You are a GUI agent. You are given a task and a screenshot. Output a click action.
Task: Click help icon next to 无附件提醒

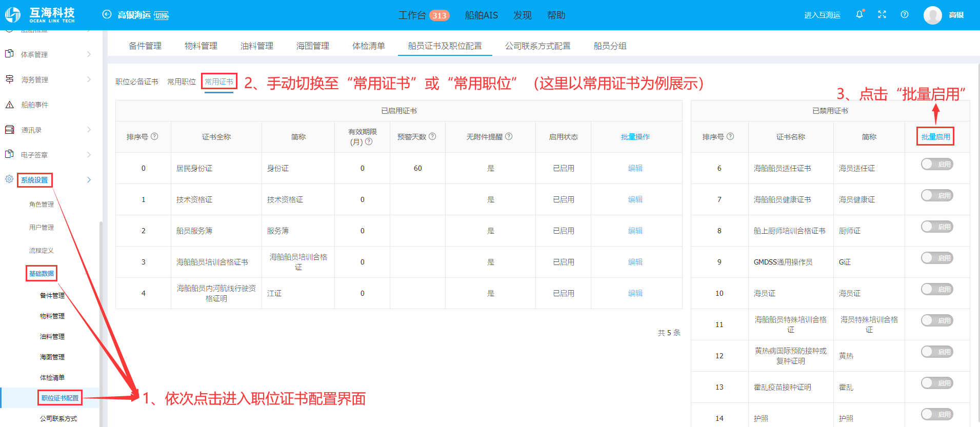tap(509, 136)
